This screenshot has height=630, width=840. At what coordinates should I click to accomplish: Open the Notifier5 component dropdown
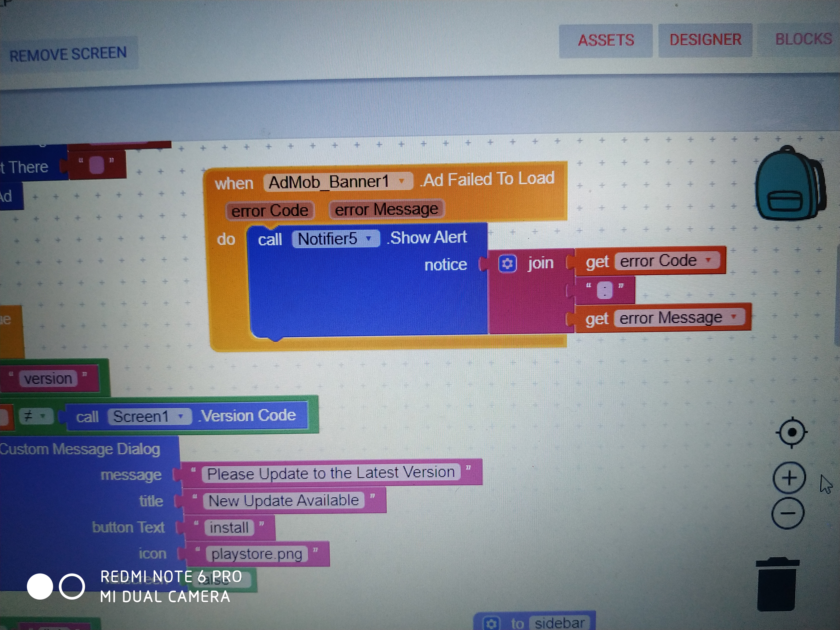(336, 239)
